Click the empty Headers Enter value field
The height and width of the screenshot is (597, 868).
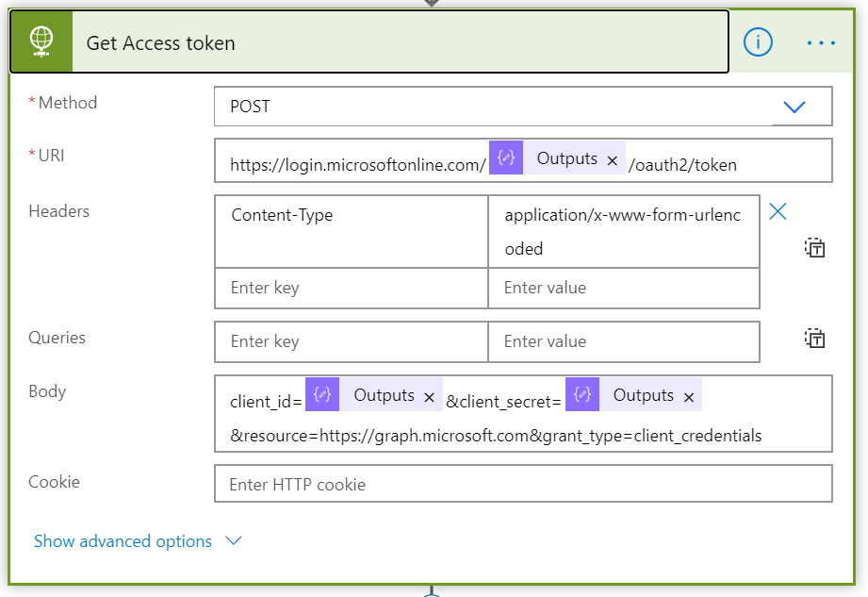coord(624,288)
